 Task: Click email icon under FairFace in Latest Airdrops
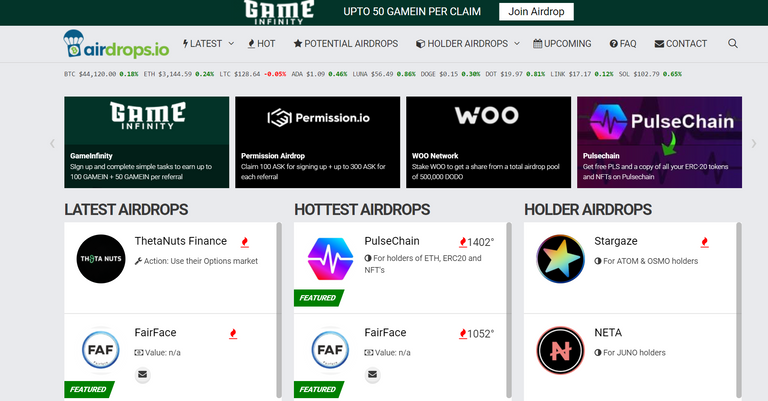click(x=143, y=375)
